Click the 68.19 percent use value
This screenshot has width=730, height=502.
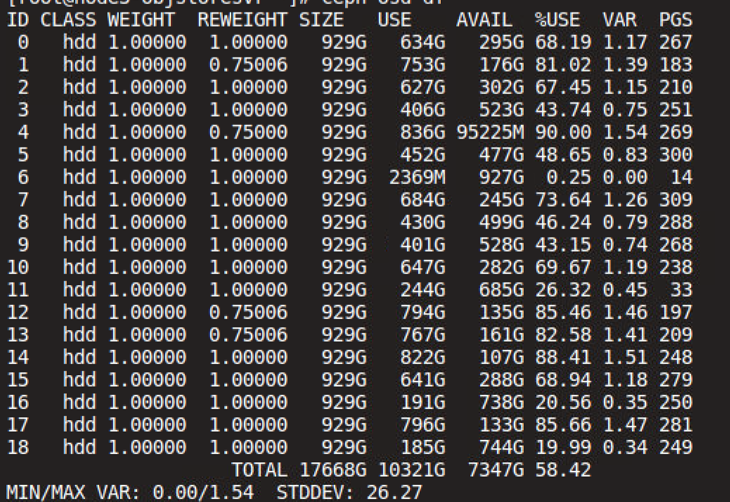pos(563,42)
